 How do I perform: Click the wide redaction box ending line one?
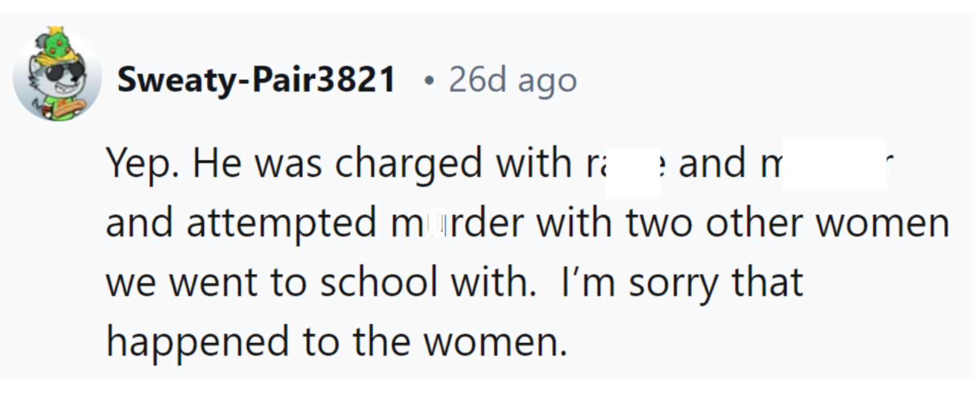[x=834, y=164]
